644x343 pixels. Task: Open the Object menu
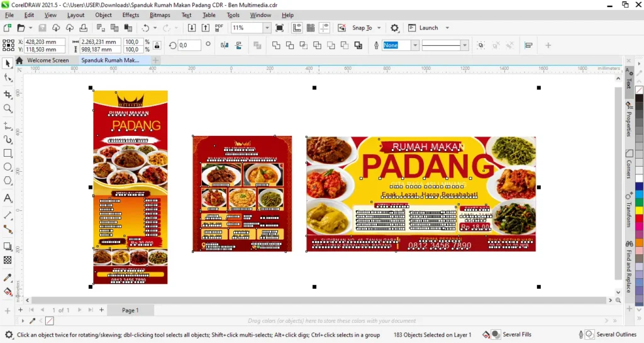tap(103, 15)
